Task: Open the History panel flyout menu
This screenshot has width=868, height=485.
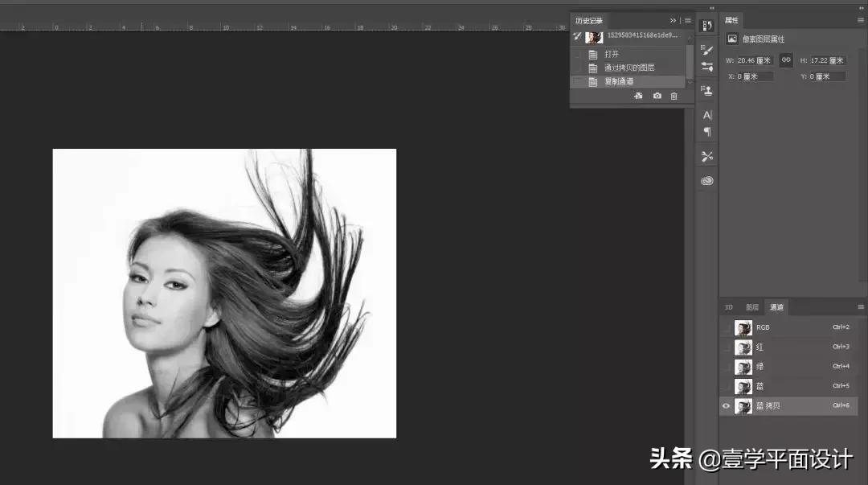Action: pos(688,21)
